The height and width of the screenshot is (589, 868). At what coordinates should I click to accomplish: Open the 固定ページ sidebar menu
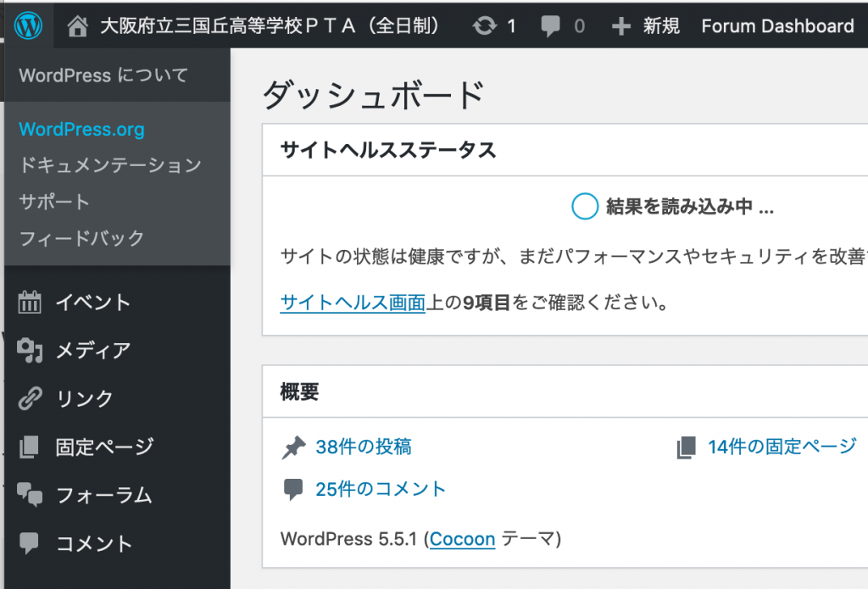coord(105,447)
